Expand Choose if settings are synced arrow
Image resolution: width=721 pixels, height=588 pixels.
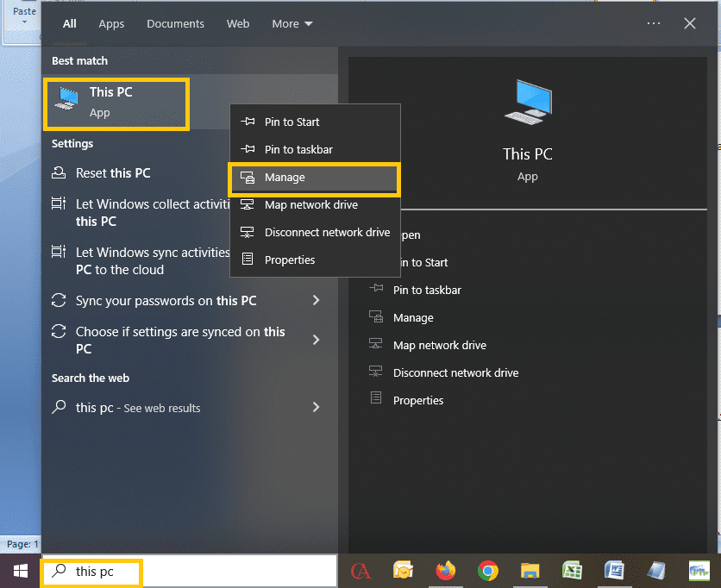pyautogui.click(x=316, y=340)
